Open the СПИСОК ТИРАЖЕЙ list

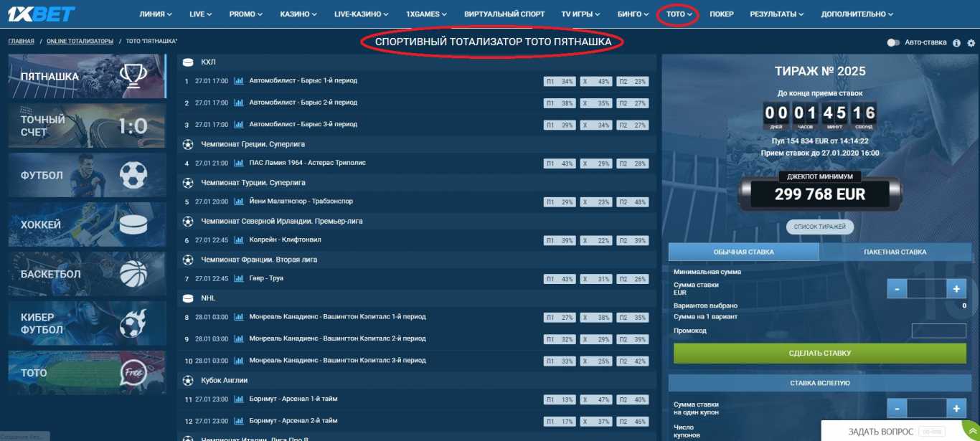[x=819, y=226]
